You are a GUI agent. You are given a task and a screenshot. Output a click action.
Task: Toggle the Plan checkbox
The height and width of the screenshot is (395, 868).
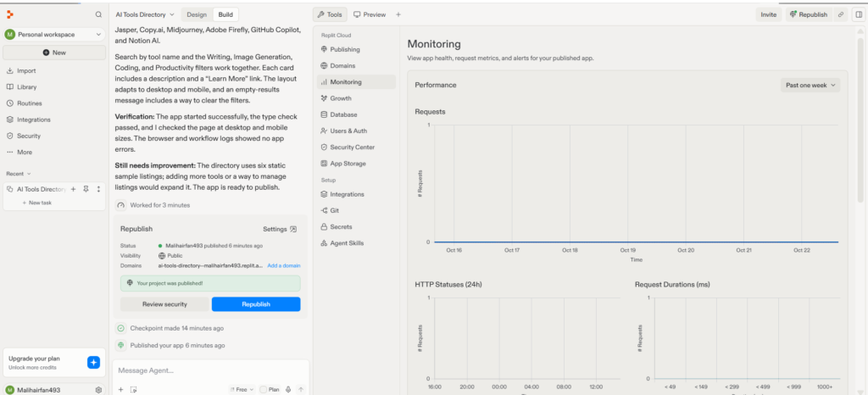pos(264,389)
